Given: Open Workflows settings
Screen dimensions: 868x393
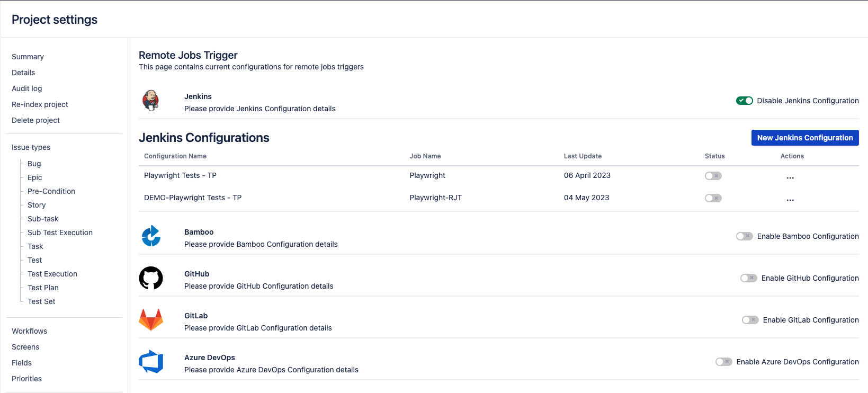Looking at the screenshot, I should [29, 331].
